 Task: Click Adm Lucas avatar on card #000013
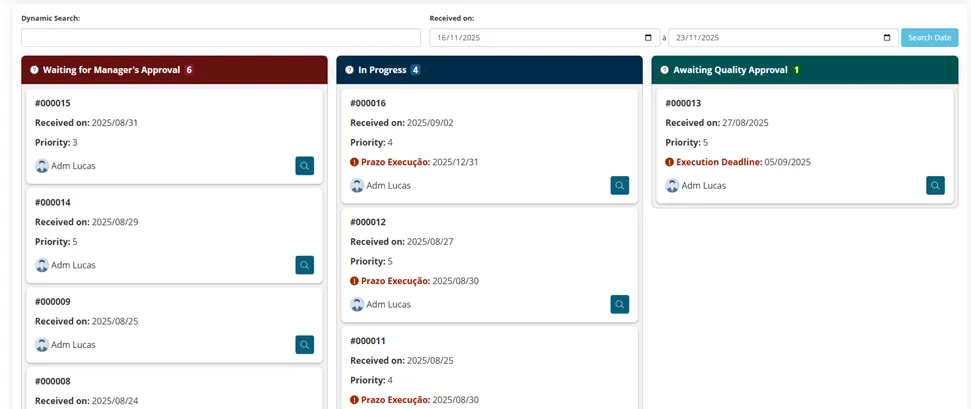pyautogui.click(x=672, y=185)
